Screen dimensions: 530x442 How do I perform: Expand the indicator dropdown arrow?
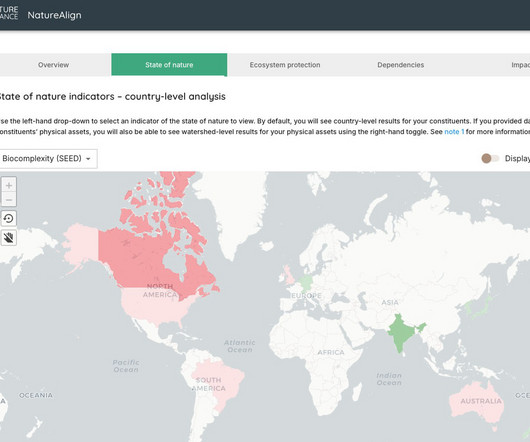[x=88, y=159]
